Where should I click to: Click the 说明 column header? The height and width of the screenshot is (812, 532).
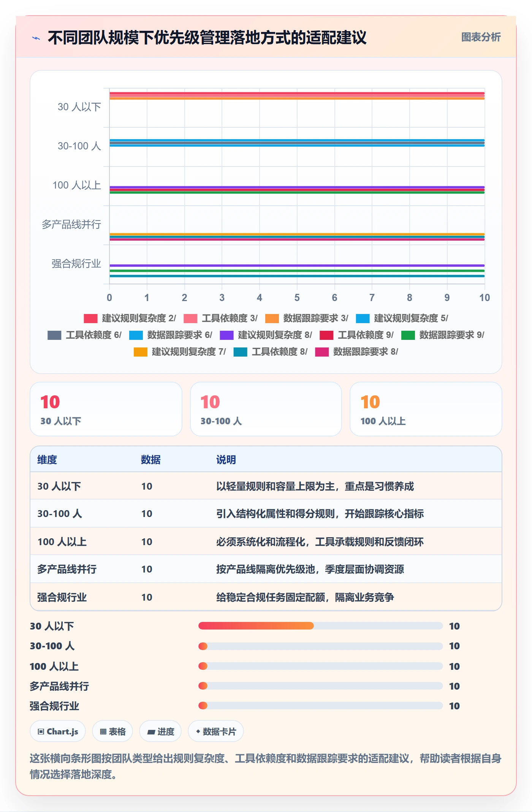click(x=226, y=460)
